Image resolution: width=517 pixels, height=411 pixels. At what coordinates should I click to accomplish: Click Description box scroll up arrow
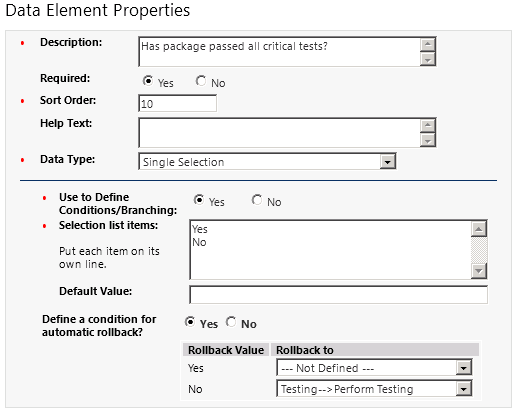(x=427, y=44)
